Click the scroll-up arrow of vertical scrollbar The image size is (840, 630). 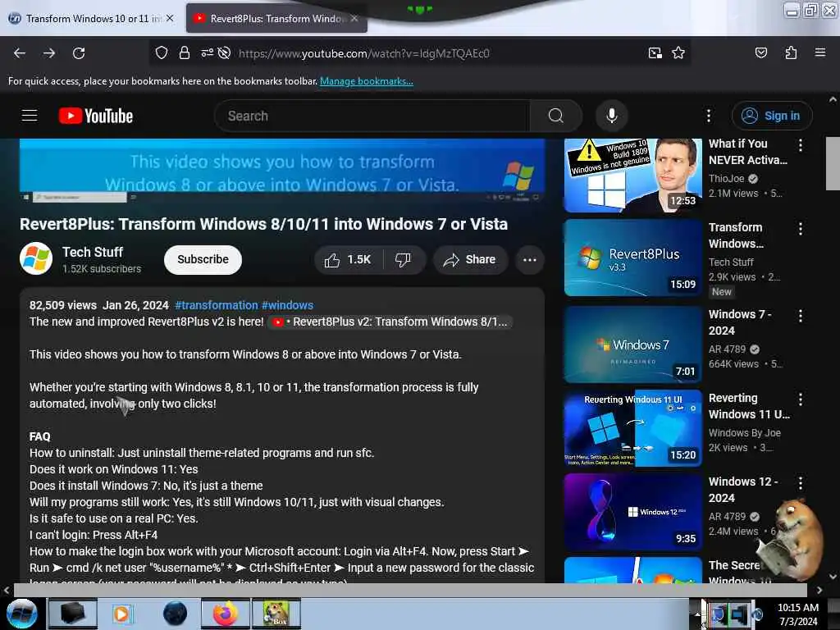(833, 99)
